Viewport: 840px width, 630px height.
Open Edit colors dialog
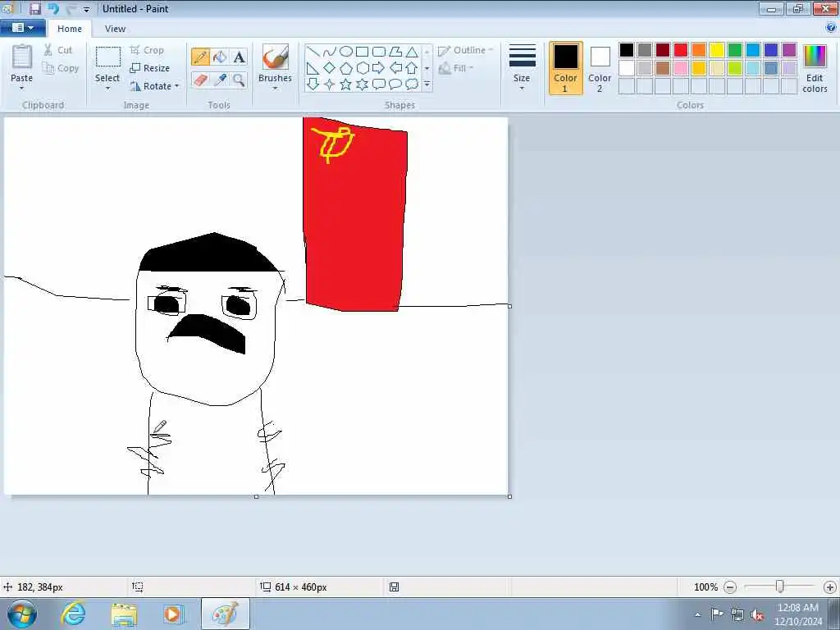(x=815, y=68)
